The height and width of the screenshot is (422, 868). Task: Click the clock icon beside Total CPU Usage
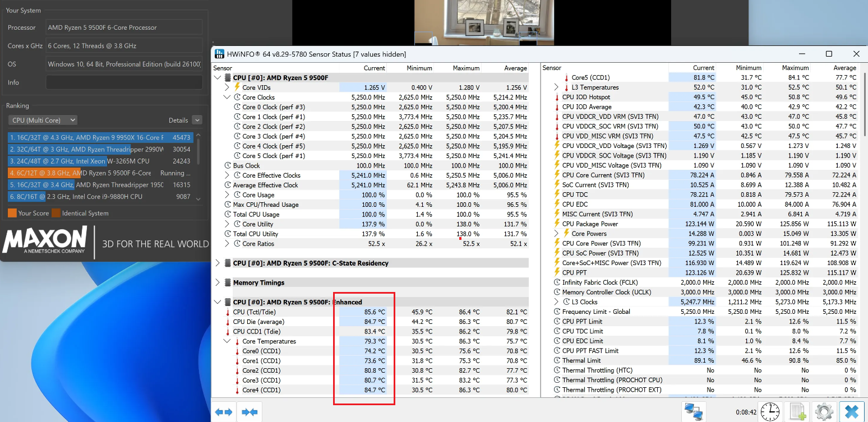228,214
